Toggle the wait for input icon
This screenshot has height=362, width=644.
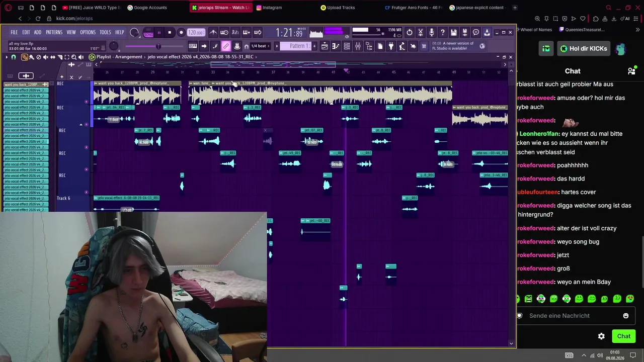224,33
